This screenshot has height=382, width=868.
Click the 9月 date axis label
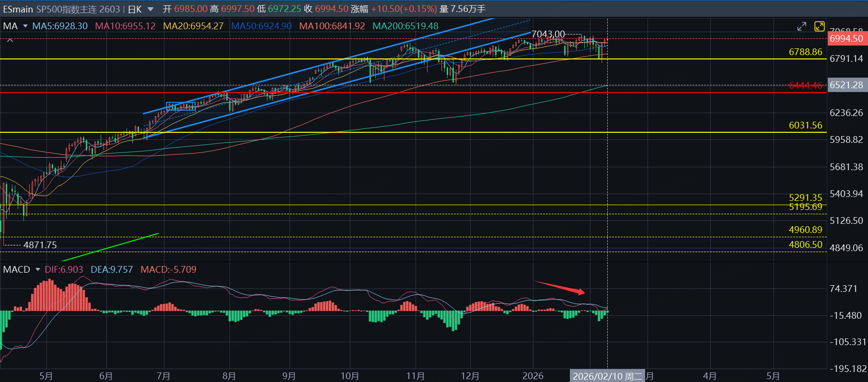point(289,376)
